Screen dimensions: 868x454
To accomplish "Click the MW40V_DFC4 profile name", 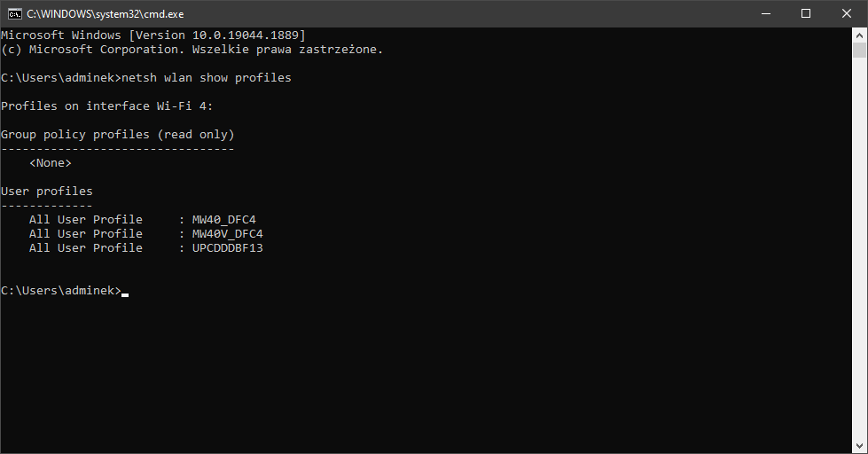I will [227, 234].
